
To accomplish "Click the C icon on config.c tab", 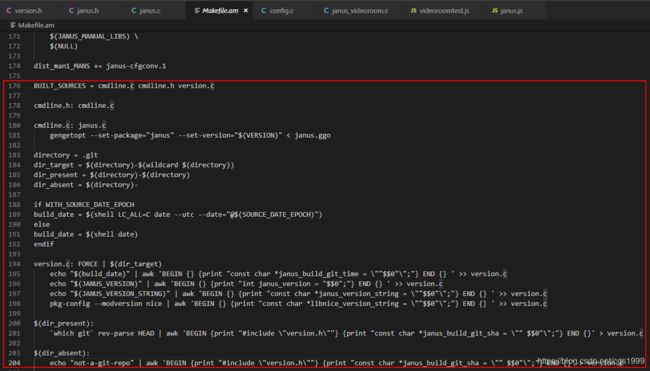I will 264,11.
